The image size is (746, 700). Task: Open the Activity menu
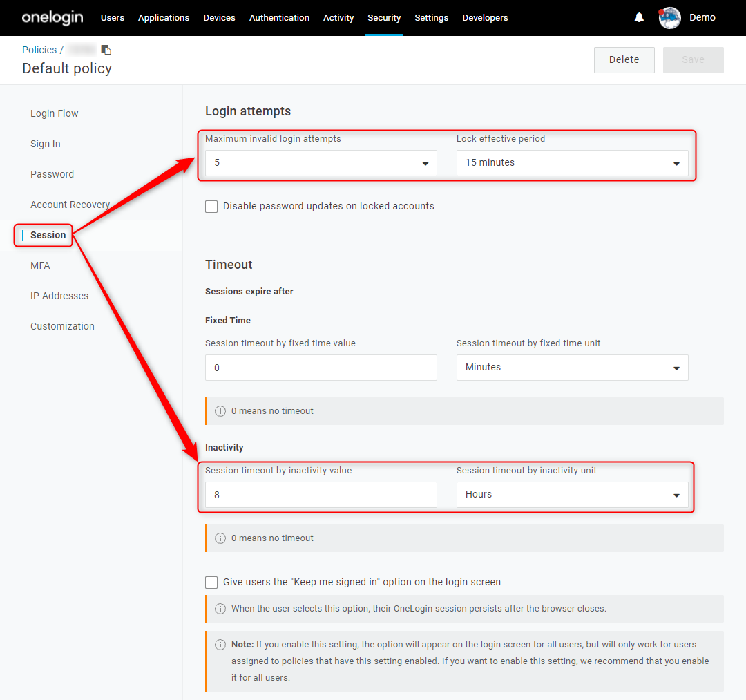338,17
